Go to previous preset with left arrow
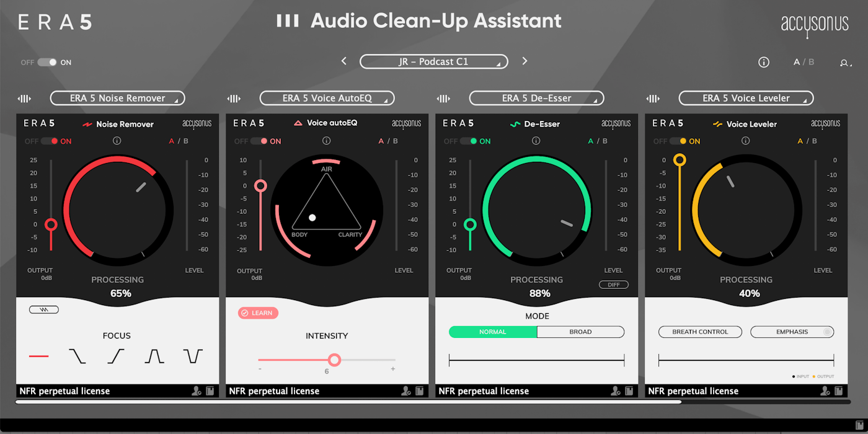 coord(344,61)
